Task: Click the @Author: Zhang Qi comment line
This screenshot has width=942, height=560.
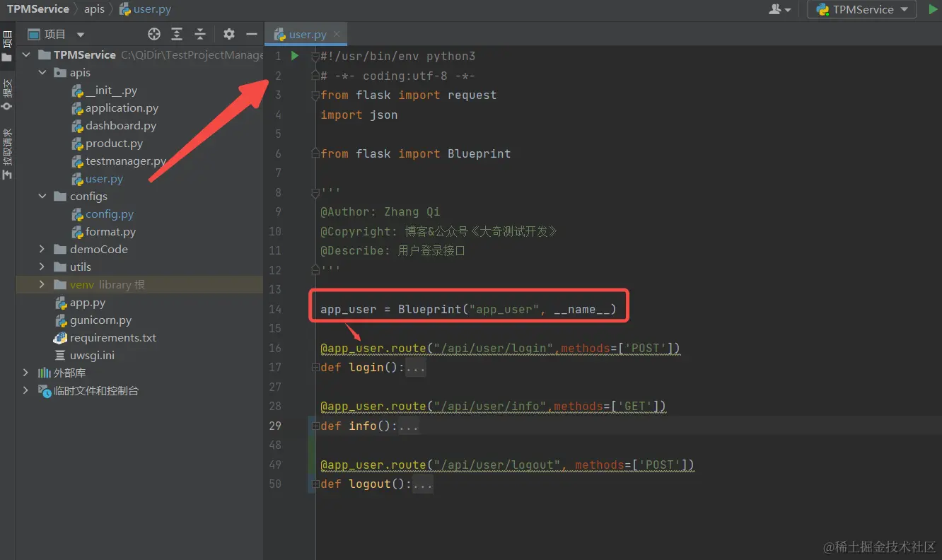Action: (x=380, y=211)
